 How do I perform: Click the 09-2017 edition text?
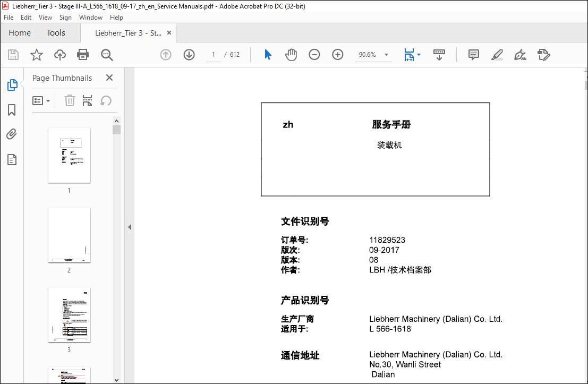[x=384, y=250]
